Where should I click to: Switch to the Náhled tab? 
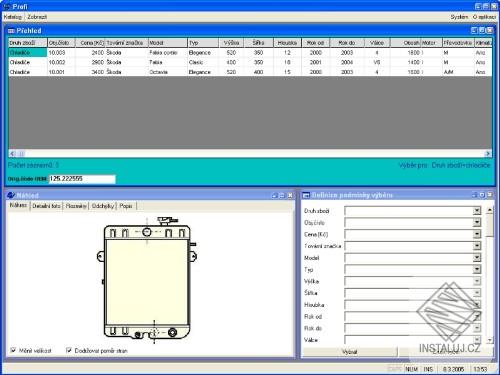click(18, 205)
